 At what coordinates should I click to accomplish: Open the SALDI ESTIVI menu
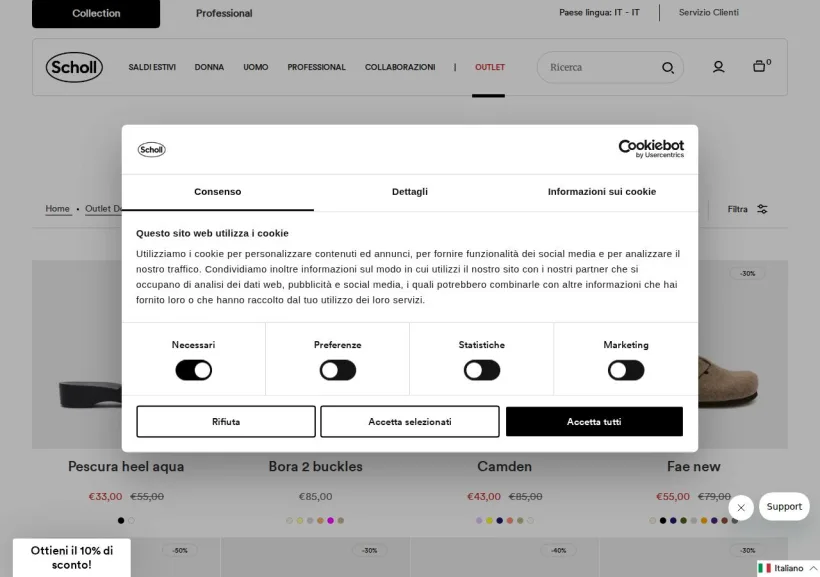[152, 67]
